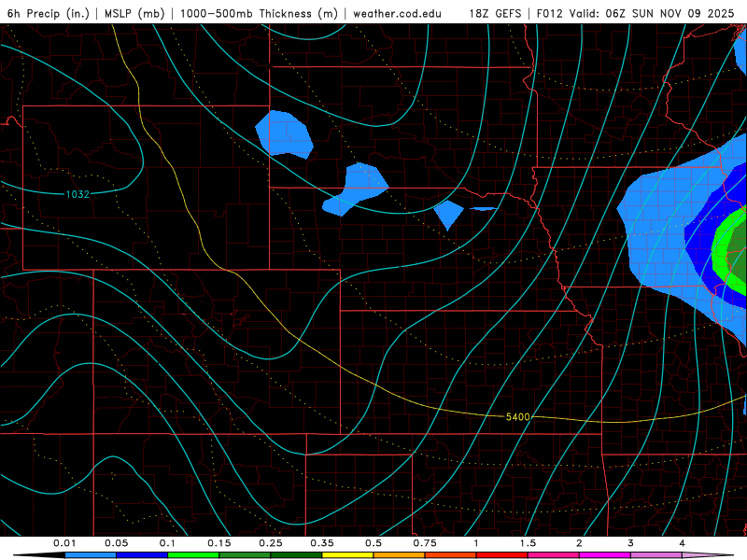Click the yellow 0.35–0.5 inch swatch
Image resolution: width=747 pixels, height=560 pixels.
[x=347, y=555]
